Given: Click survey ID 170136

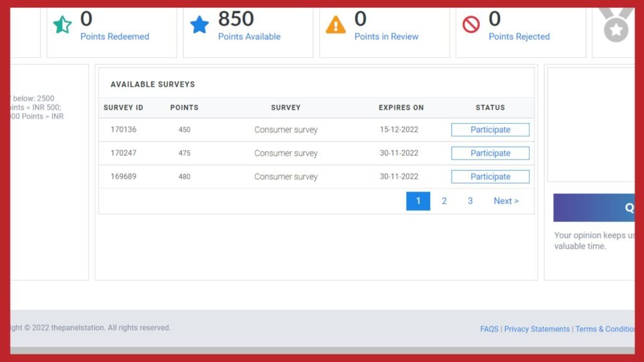Looking at the screenshot, I should point(123,129).
